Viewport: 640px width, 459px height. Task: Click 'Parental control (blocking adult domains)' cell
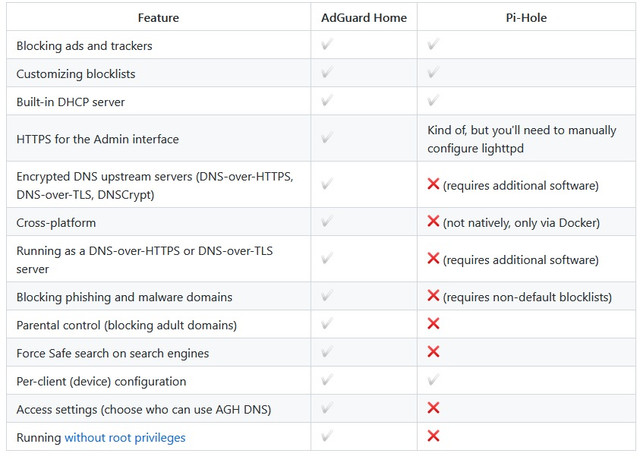pos(127,325)
